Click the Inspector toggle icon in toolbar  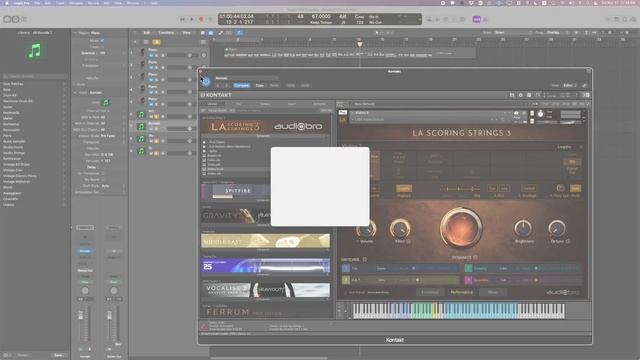pos(16,19)
